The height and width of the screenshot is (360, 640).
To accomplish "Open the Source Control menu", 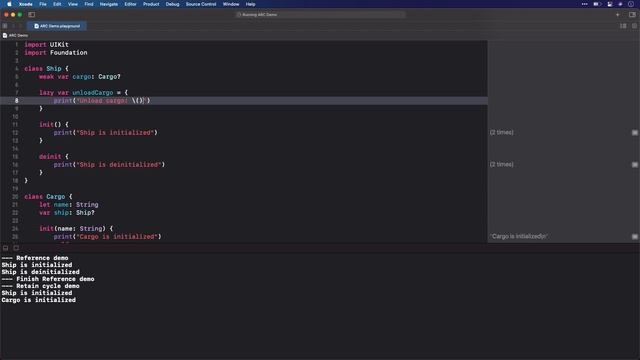I will (201, 4).
